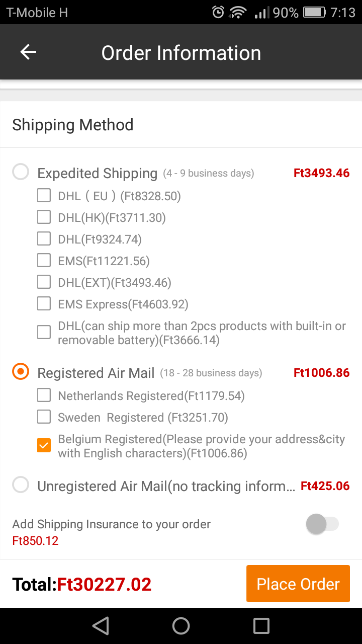Select EMS Express checkbox
362x644 pixels.
click(x=44, y=303)
